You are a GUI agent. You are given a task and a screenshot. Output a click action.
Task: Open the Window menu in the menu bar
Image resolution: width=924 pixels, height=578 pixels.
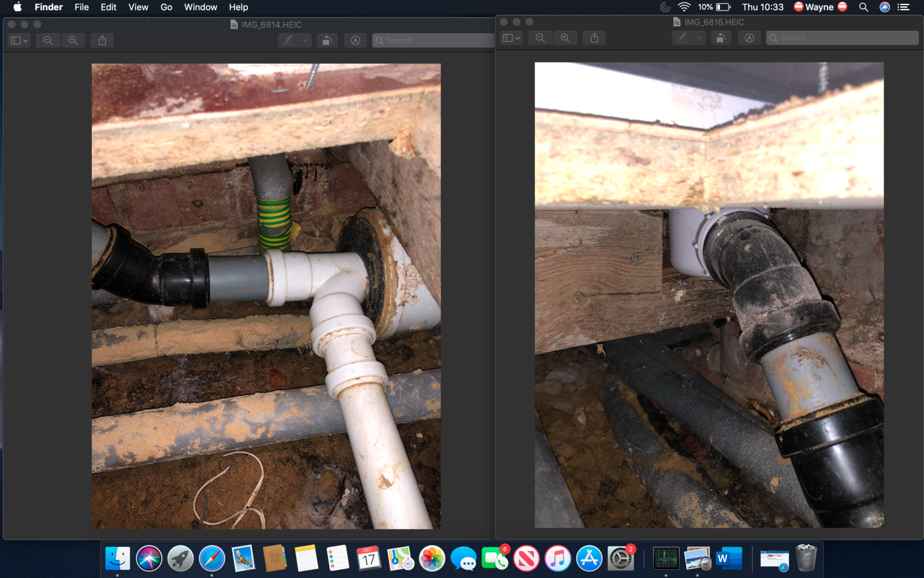(x=200, y=7)
